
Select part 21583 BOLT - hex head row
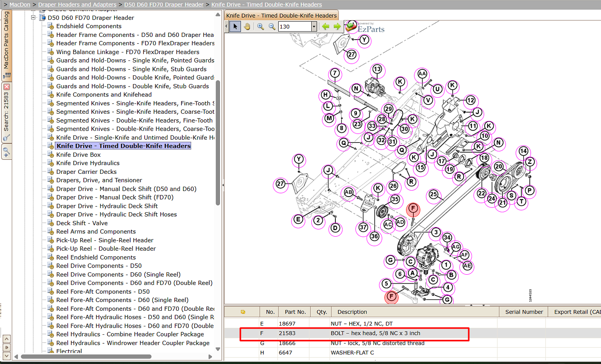pyautogui.click(x=412, y=333)
